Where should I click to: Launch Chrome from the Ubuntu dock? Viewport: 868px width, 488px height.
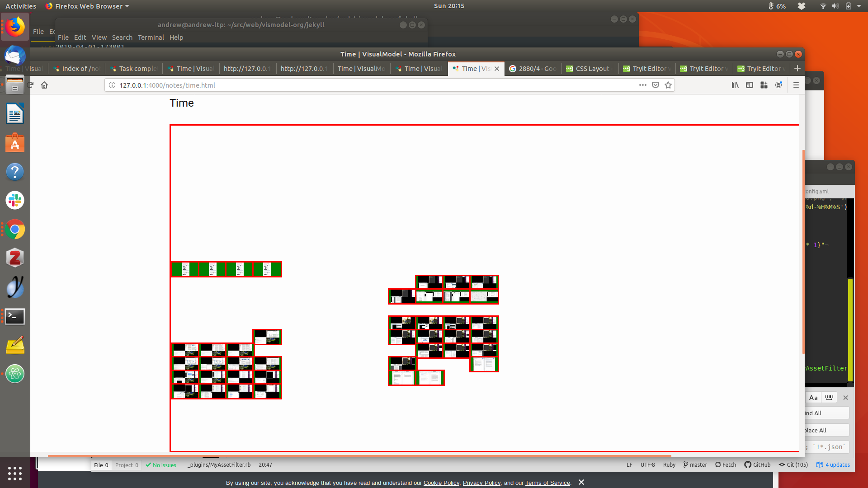coord(15,230)
